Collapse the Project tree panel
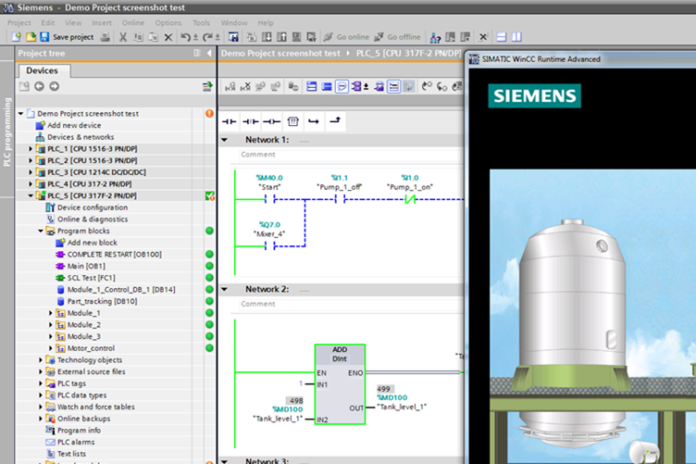 (x=208, y=53)
